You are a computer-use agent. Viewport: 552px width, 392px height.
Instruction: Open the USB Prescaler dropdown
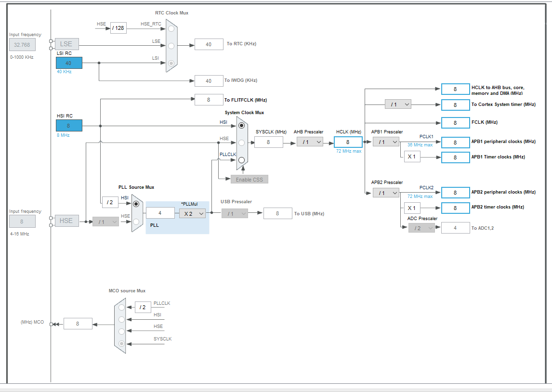point(235,213)
